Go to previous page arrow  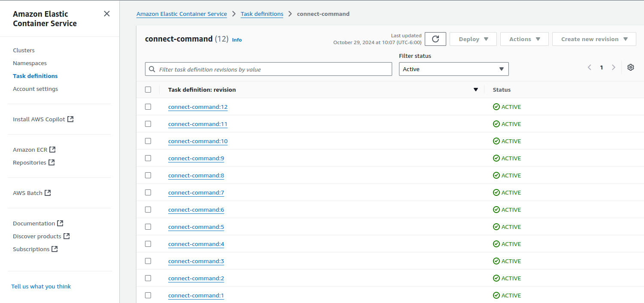(x=590, y=67)
